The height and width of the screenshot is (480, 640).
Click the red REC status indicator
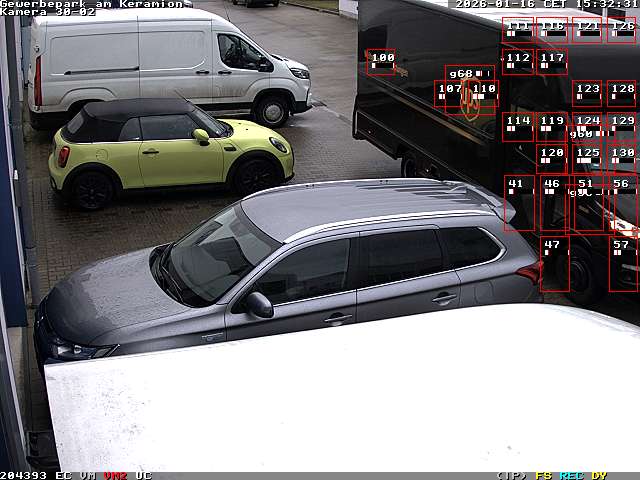pyautogui.click(x=571, y=475)
